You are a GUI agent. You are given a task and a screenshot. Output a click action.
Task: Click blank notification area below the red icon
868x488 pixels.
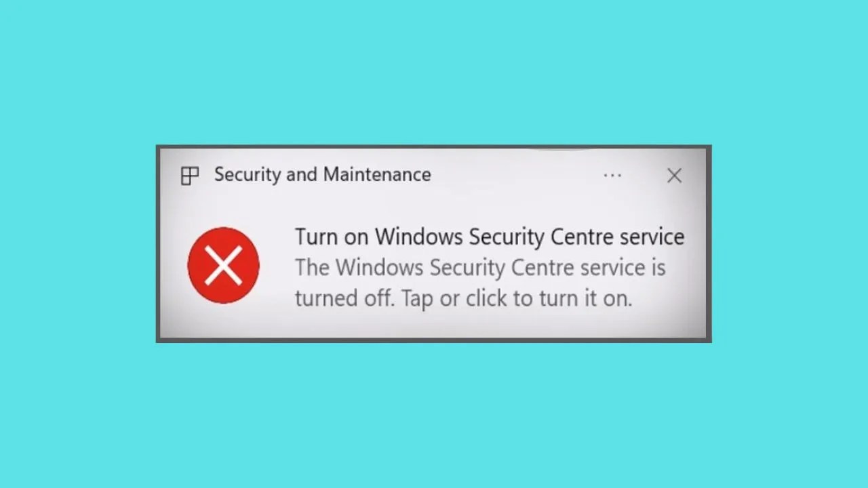[223, 321]
